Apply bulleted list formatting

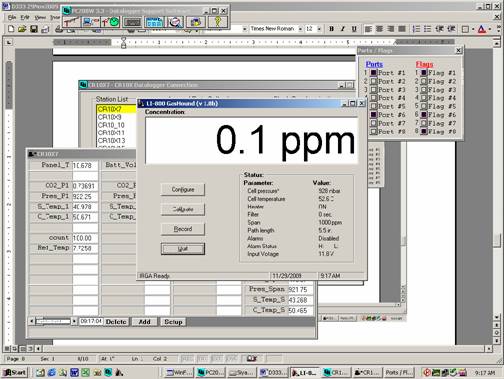click(x=428, y=29)
